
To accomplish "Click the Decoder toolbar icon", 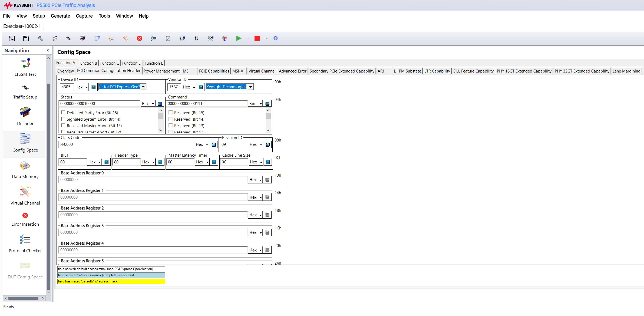I will [x=83, y=38].
